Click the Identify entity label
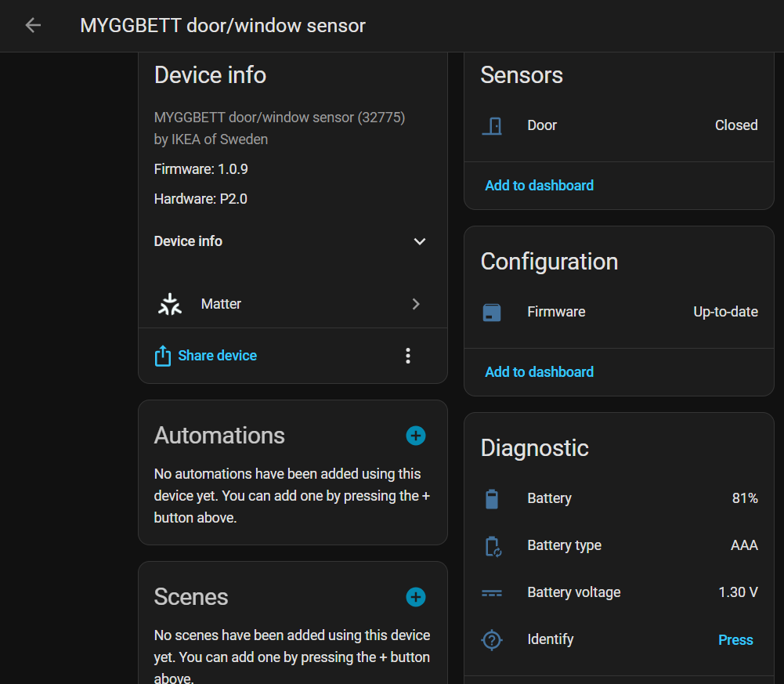The image size is (784, 684). tap(551, 639)
